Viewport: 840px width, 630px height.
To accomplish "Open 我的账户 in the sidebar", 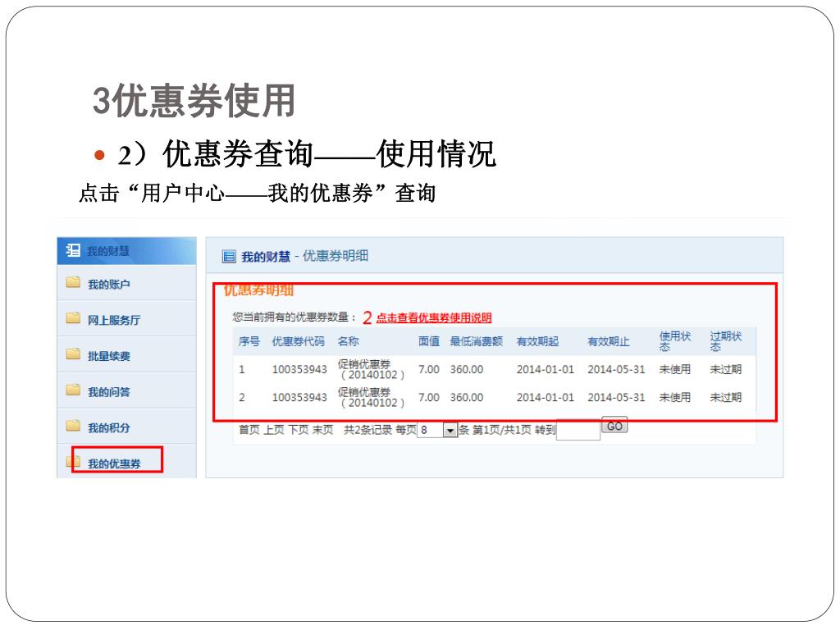I will tap(109, 285).
